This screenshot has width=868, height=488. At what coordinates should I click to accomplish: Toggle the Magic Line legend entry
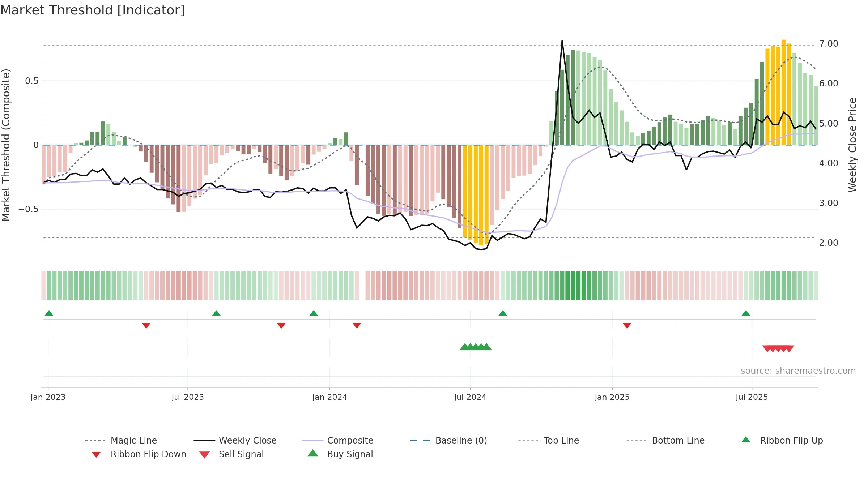[121, 440]
